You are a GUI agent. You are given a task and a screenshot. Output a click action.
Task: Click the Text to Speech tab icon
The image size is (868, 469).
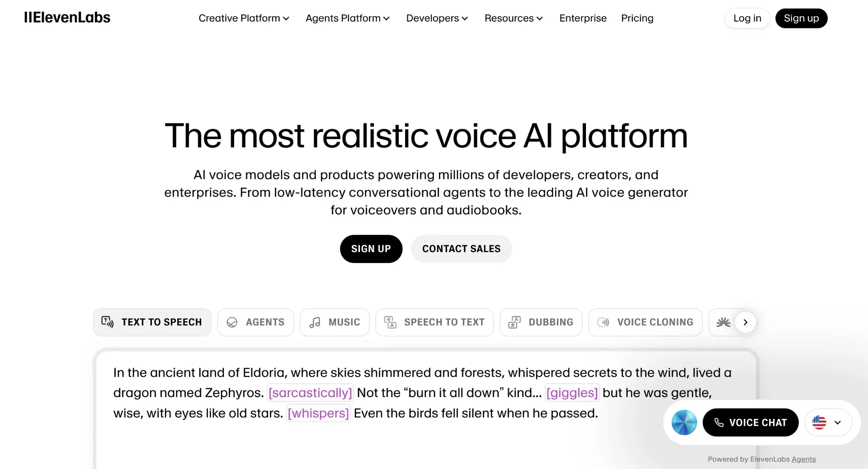pos(107,322)
